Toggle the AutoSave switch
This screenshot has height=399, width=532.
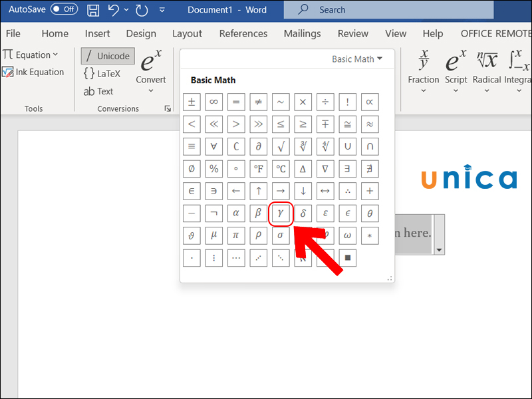point(63,10)
